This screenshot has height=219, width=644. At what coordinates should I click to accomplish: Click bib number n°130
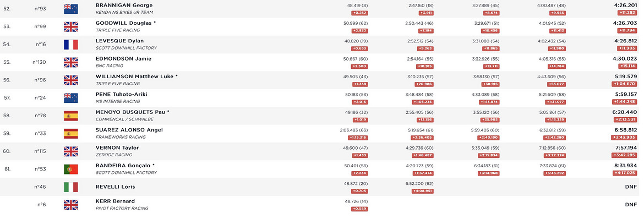[40, 62]
